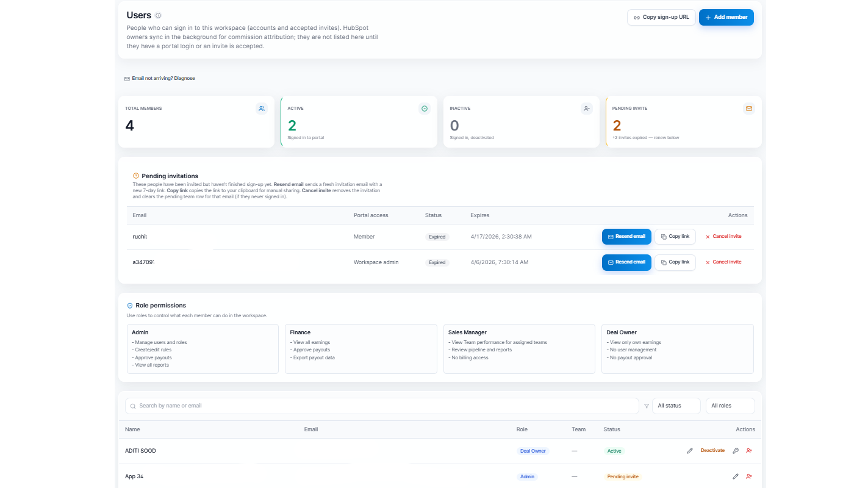Focus the Search by name or email field
The image size is (868, 488).
coord(382,406)
